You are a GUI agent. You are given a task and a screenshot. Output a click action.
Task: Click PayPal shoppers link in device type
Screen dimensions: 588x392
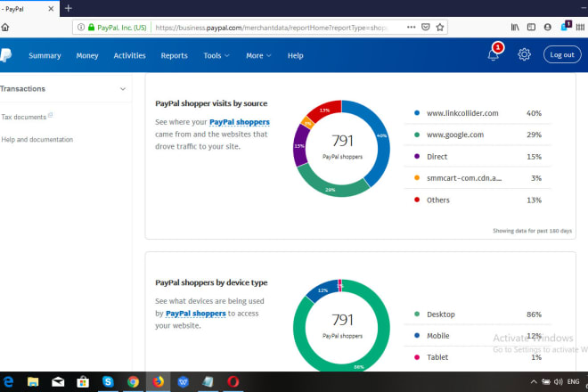(196, 314)
